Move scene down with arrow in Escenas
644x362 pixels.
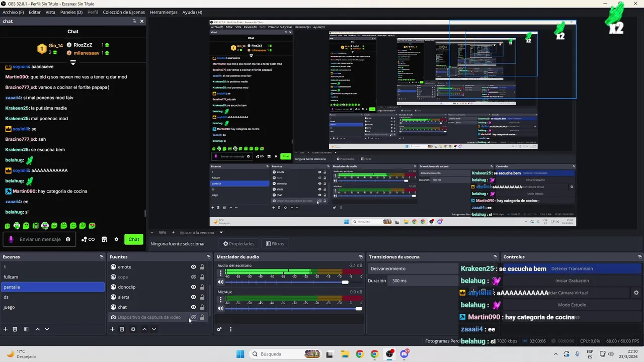[x=47, y=329]
